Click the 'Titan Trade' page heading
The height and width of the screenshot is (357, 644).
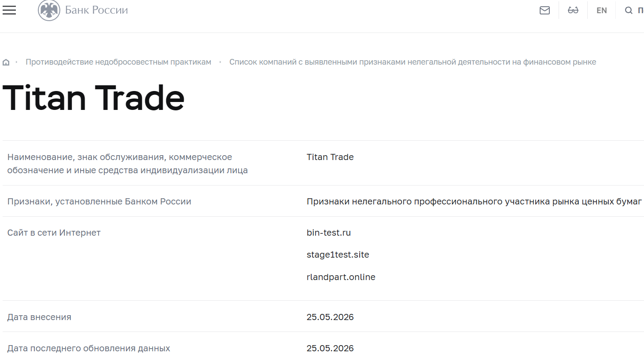point(93,98)
